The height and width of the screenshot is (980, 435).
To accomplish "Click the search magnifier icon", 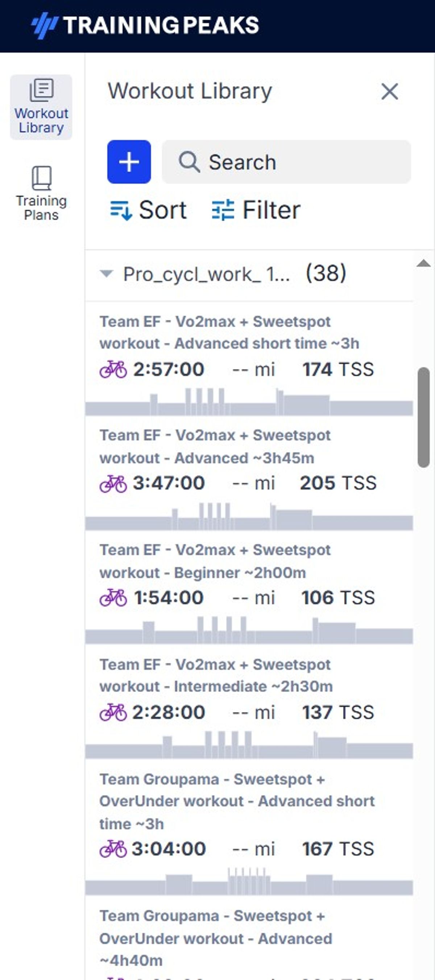I will point(189,162).
